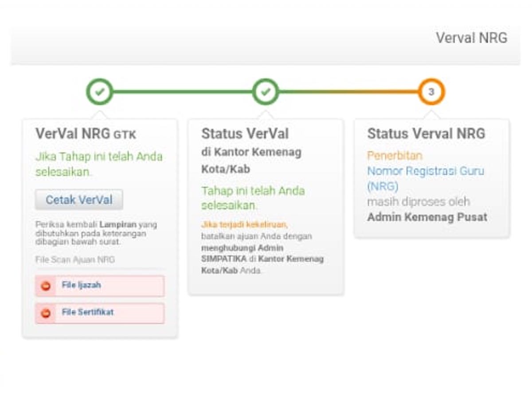Click the progress line between steps two and three
The width and height of the screenshot is (532, 397).
[x=348, y=91]
